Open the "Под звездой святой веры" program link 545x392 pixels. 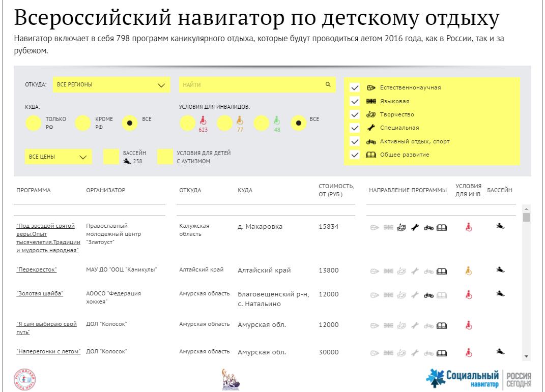[x=48, y=238]
